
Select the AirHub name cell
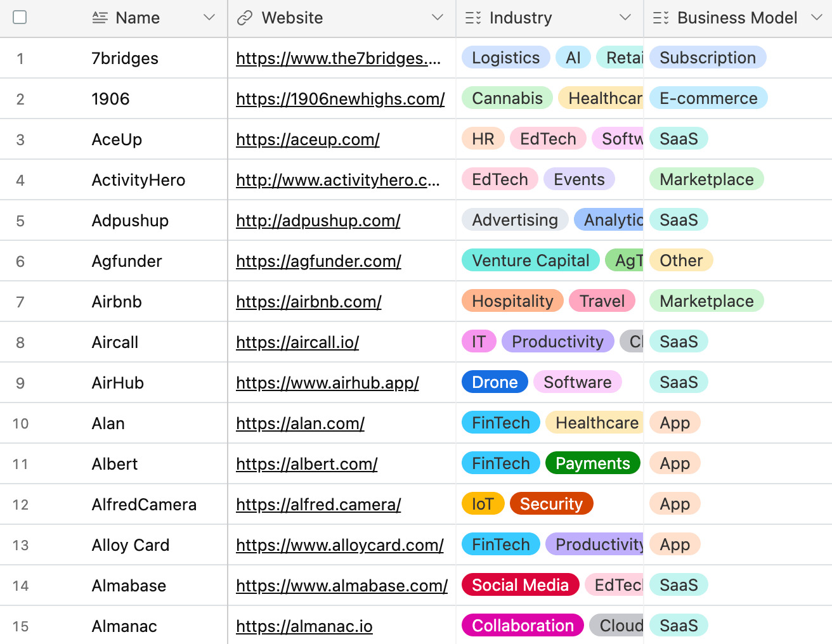118,383
